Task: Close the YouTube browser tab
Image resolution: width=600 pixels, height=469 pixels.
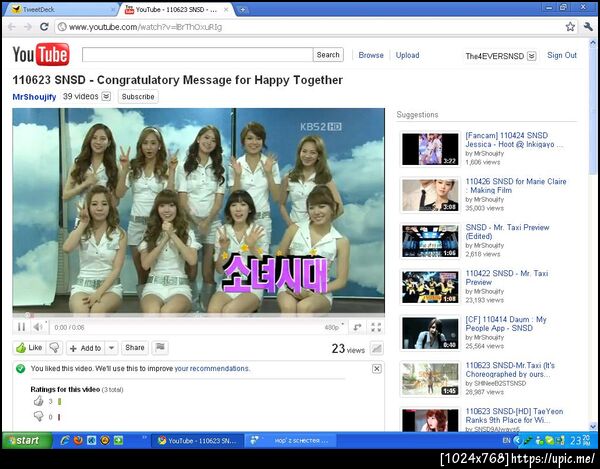Action: pos(226,10)
